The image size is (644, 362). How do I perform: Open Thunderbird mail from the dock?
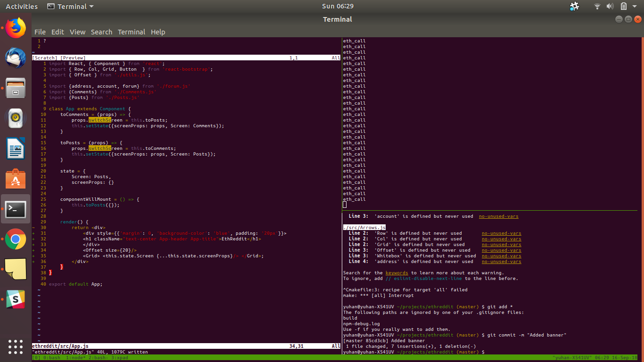point(16,58)
